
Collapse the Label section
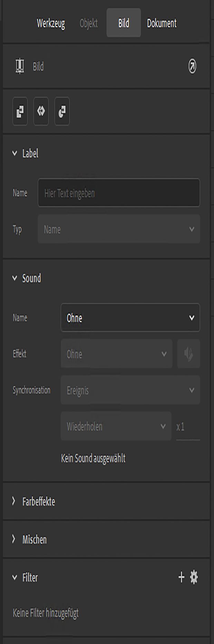14,153
